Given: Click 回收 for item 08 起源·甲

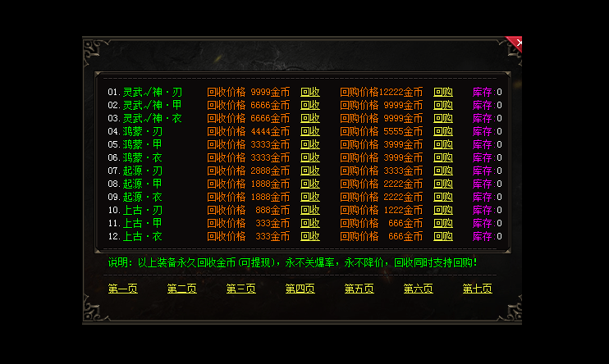Looking at the screenshot, I should (x=310, y=184).
